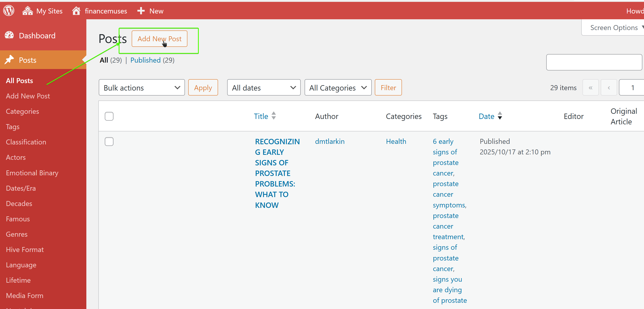This screenshot has width=644, height=309.
Task: Click the WordPress logo icon
Action: [9, 11]
